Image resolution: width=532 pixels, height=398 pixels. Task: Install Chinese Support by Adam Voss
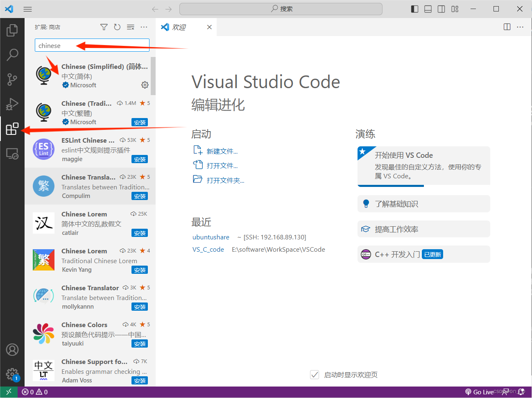140,380
